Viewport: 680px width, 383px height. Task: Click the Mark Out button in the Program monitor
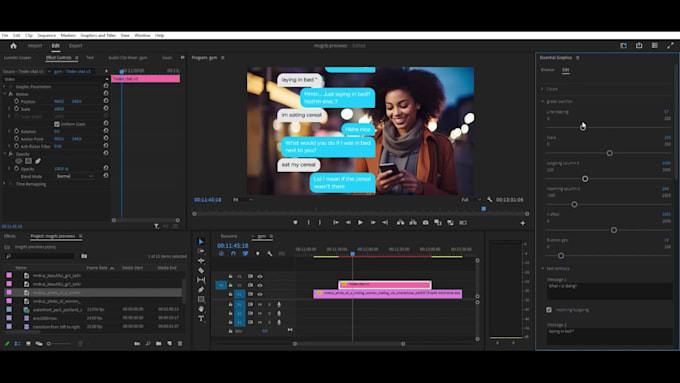coord(320,223)
